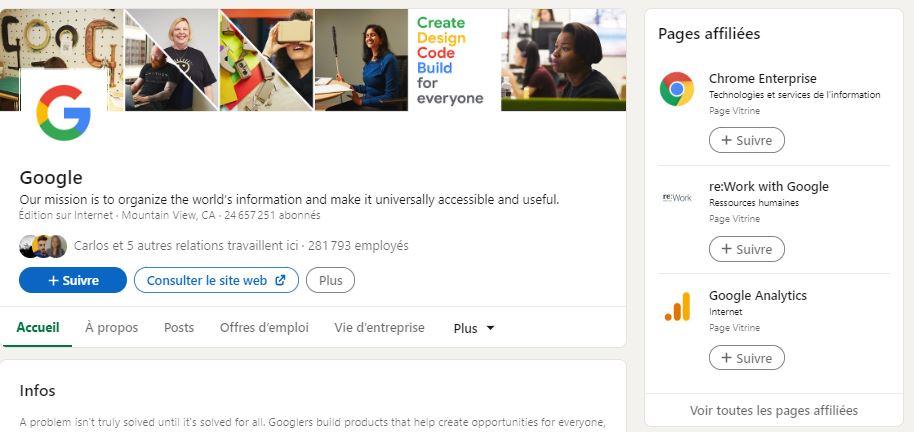Screen dimensions: 914x432
Task: Click the re:Work with Google logo
Action: point(677,197)
